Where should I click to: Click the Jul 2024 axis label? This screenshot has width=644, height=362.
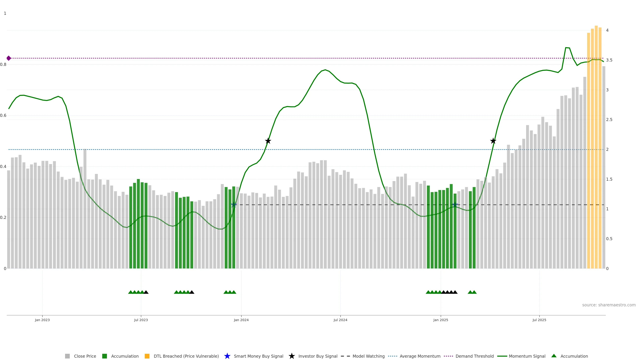pos(340,320)
